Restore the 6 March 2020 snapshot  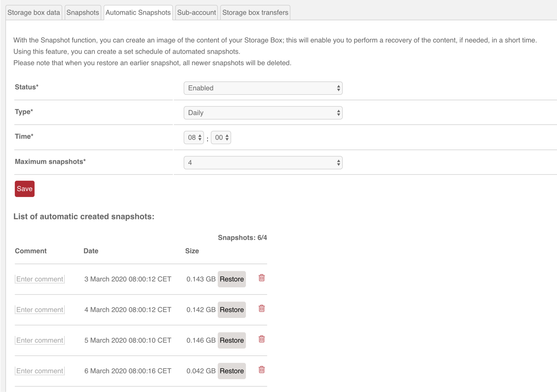click(x=232, y=371)
